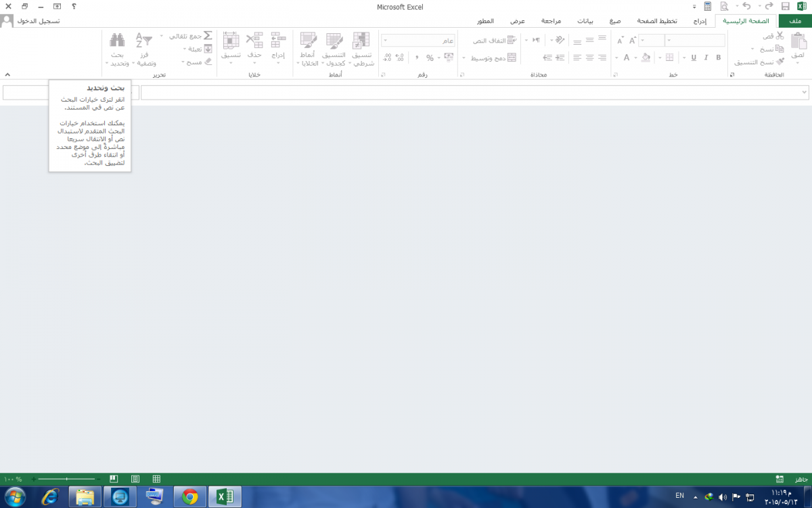Switch to the Developer (المطور) tab
The image size is (812, 508).
pyautogui.click(x=484, y=21)
